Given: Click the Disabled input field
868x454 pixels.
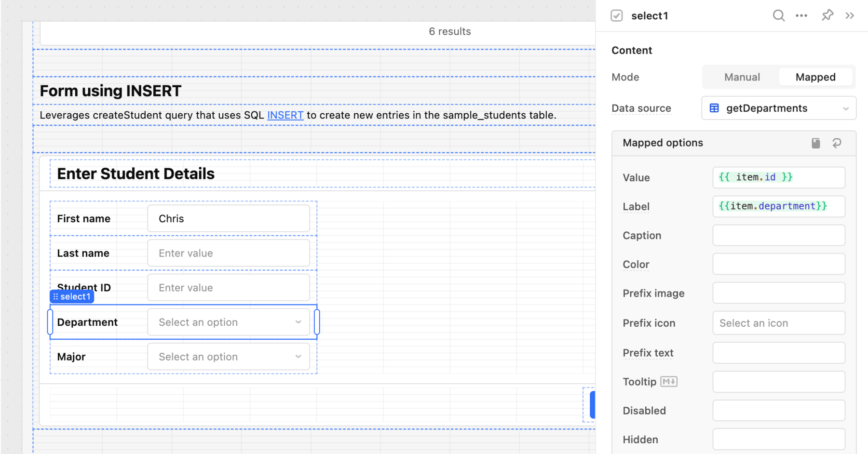Looking at the screenshot, I should (779, 411).
